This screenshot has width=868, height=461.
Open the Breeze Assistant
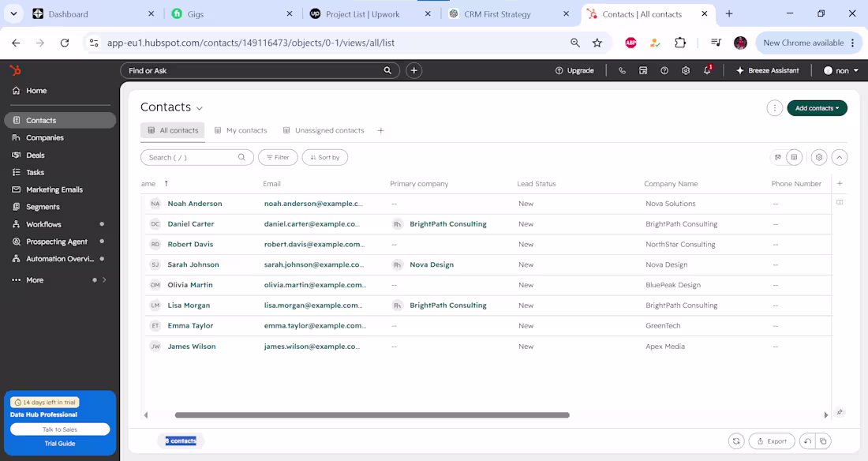[x=767, y=70]
